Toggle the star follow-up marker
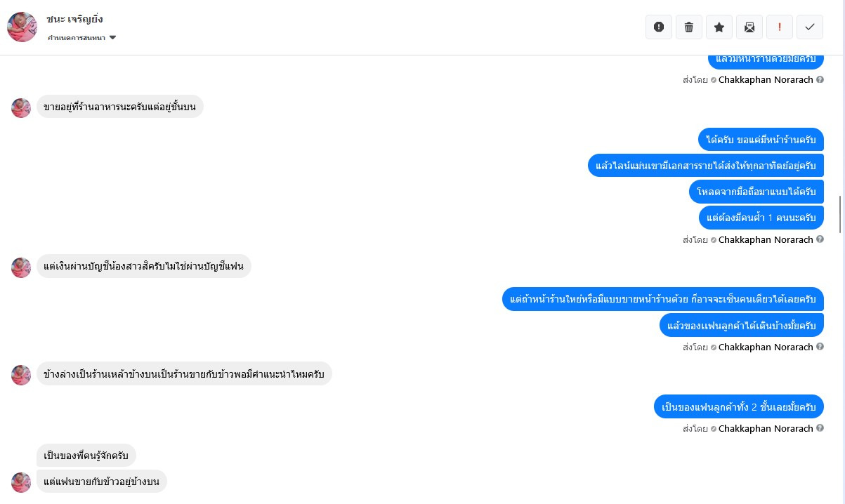 point(719,27)
